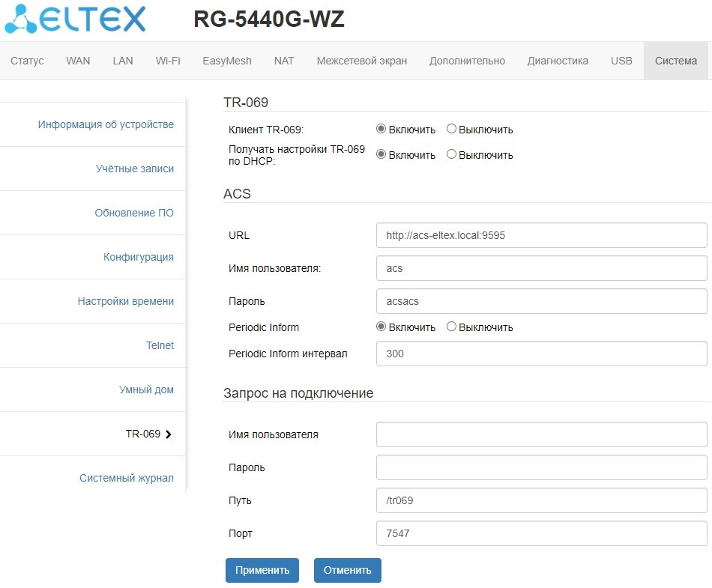The height and width of the screenshot is (588, 712).
Task: Open the Telnet settings link
Action: [x=160, y=345]
